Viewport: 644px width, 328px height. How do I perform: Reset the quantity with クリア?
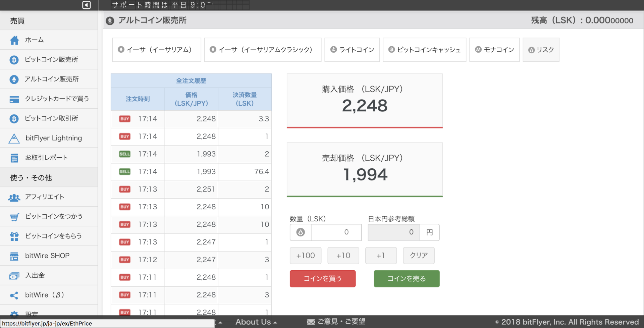(x=419, y=256)
